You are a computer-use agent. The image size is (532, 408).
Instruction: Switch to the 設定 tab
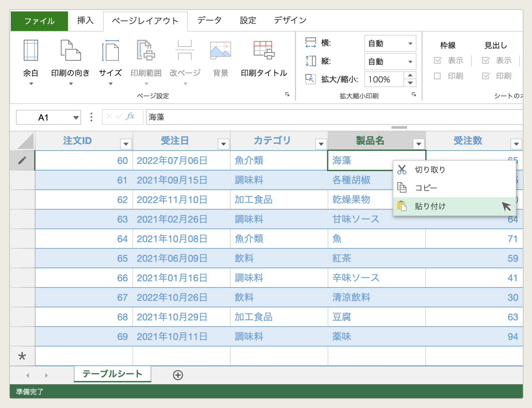[248, 21]
